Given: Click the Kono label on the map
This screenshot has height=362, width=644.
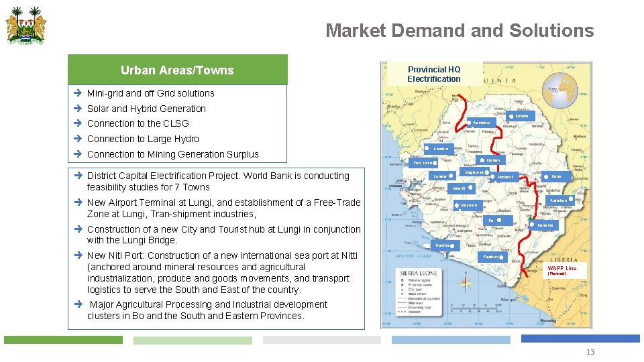Looking at the screenshot, I should click(557, 176).
